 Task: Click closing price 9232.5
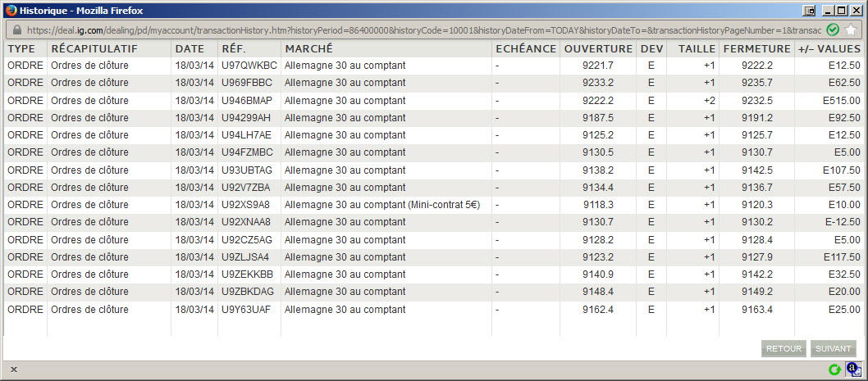point(757,101)
